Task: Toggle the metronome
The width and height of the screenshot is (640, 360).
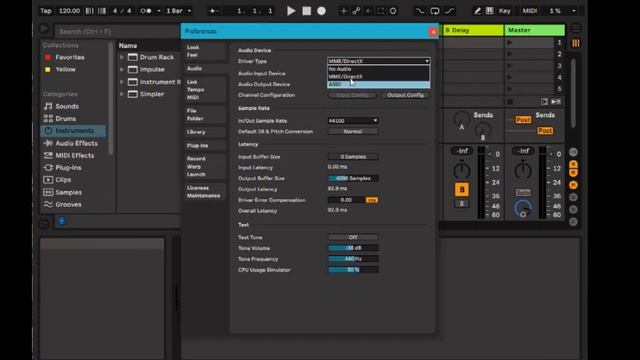Action: click(146, 11)
